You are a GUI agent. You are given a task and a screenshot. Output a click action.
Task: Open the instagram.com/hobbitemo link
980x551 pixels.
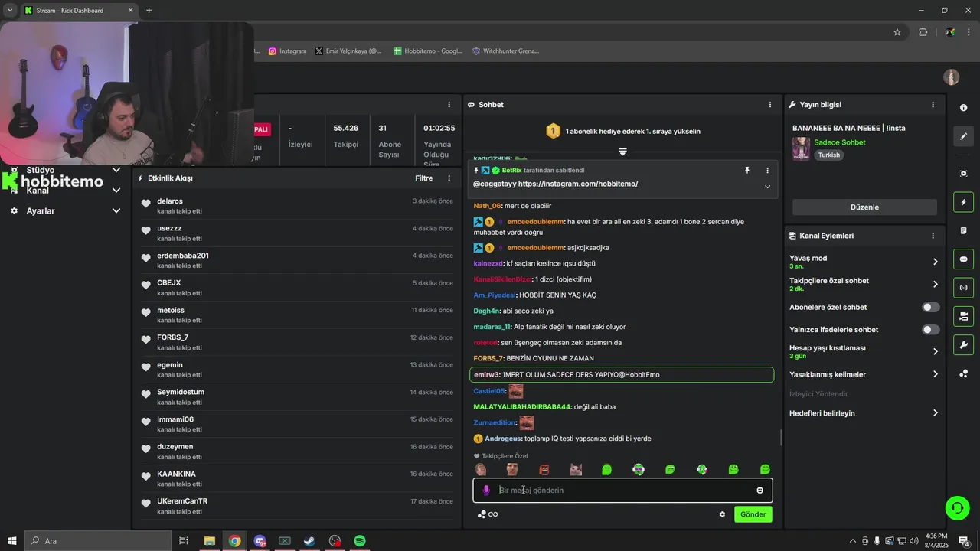pyautogui.click(x=578, y=184)
